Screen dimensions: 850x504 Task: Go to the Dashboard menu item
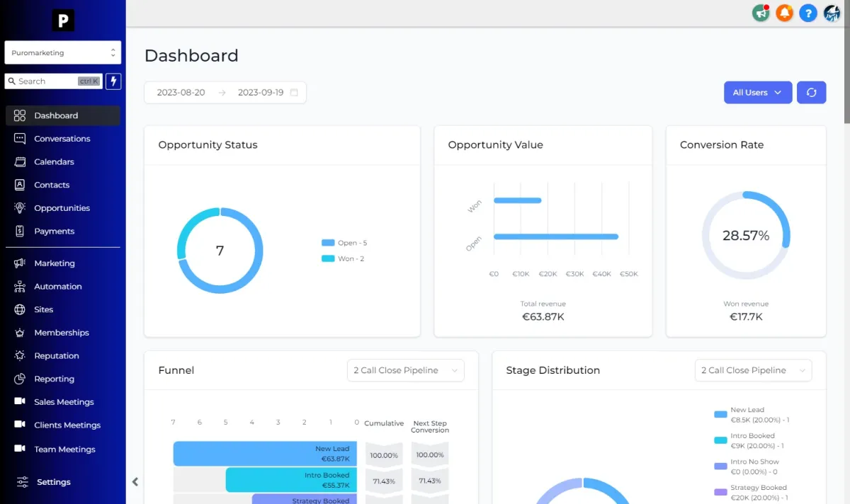[x=62, y=115]
